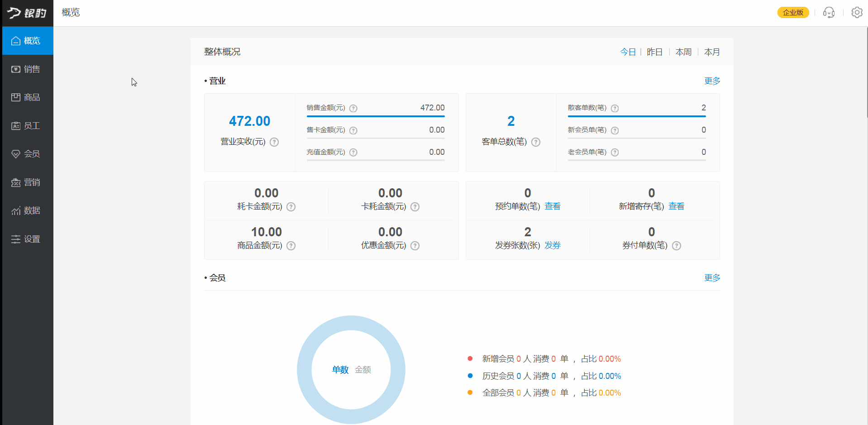
Task: Click help icon beside 优惠金额(元)
Action: point(415,246)
